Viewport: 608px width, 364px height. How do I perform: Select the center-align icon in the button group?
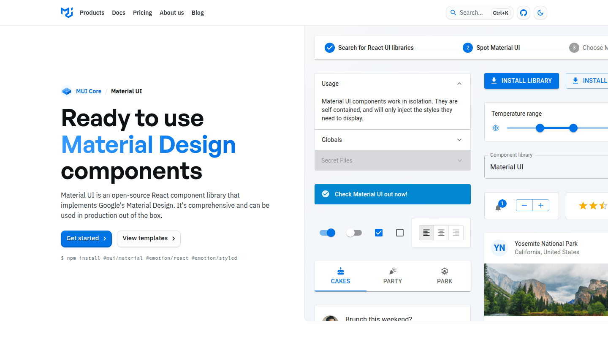pos(441,232)
